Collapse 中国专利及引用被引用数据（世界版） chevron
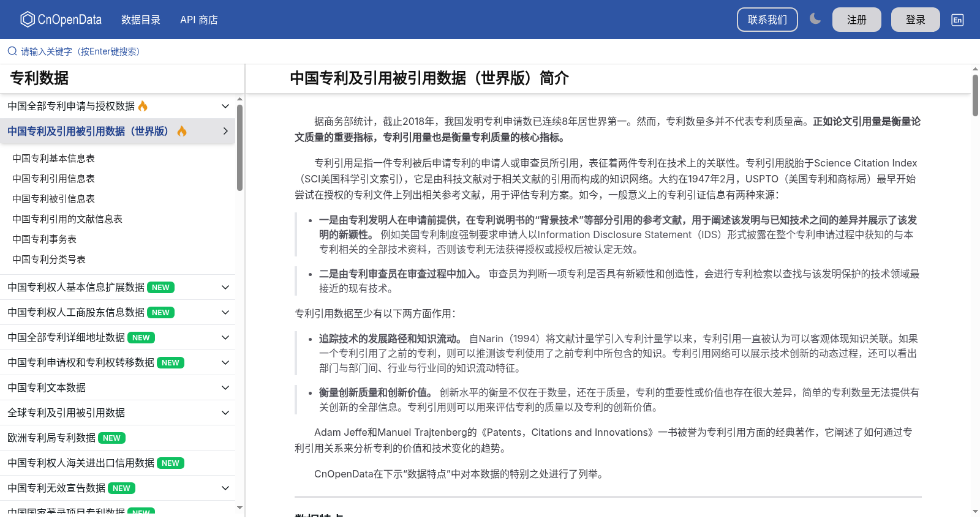 tap(225, 131)
